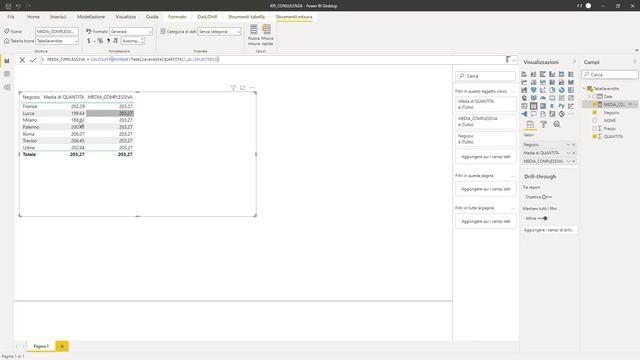Open More options ellipsis above the table visual
Viewport: 640px width, 360px height.
pos(252,87)
